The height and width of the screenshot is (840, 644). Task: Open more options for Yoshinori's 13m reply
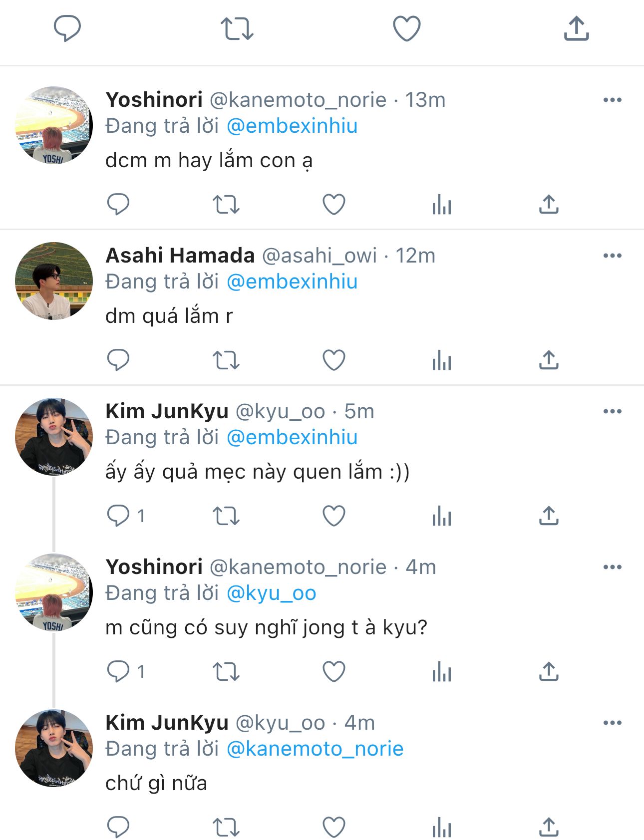tap(612, 100)
